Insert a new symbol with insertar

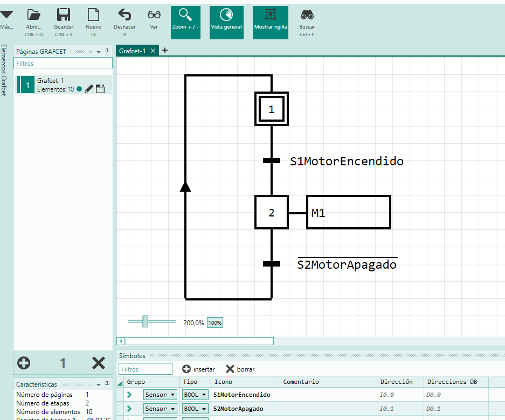(x=198, y=369)
